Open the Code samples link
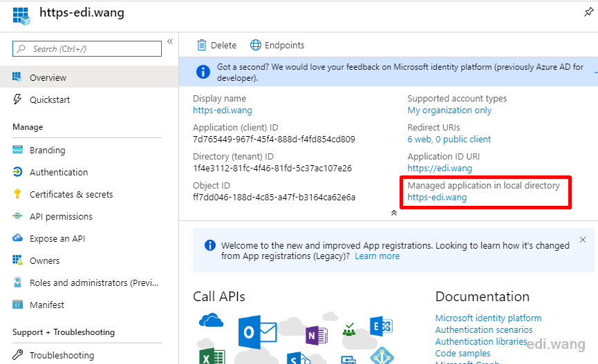 tap(463, 354)
